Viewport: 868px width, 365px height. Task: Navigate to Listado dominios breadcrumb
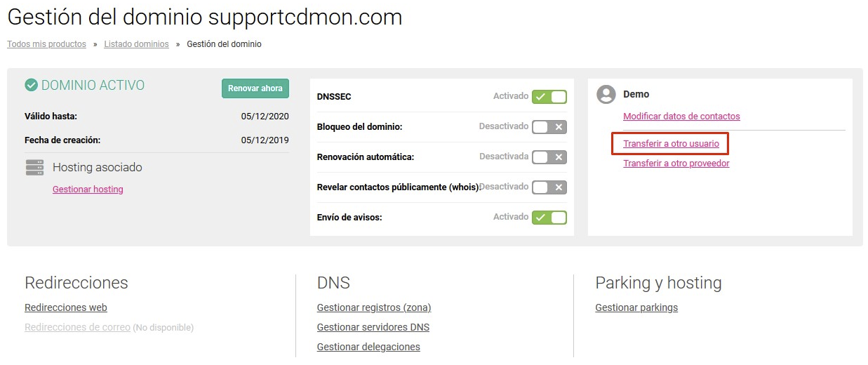136,44
